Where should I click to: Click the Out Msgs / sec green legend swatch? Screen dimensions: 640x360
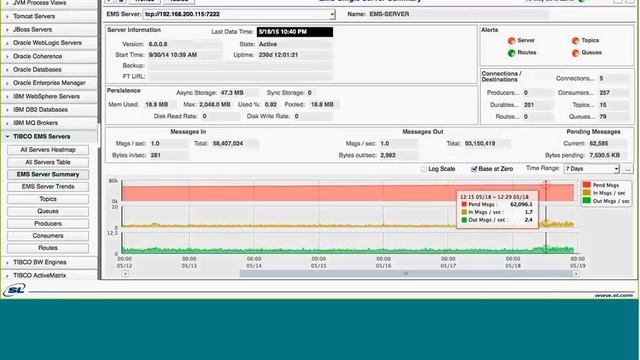pos(587,201)
